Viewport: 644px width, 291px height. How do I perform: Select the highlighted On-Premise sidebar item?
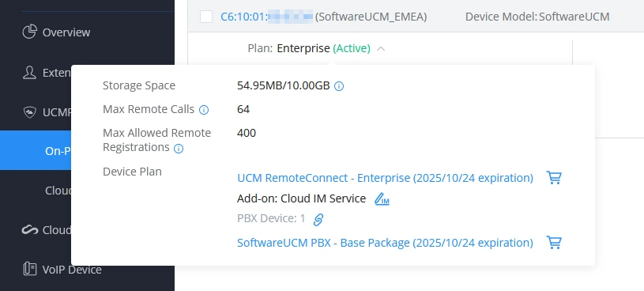pos(36,150)
